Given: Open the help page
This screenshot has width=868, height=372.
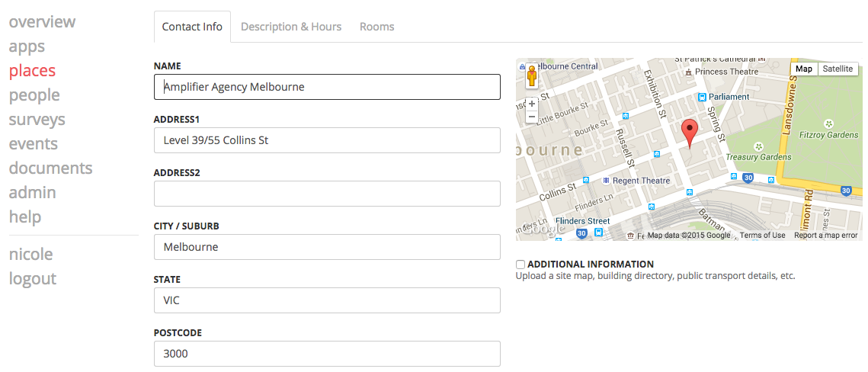Looking at the screenshot, I should click(x=25, y=217).
